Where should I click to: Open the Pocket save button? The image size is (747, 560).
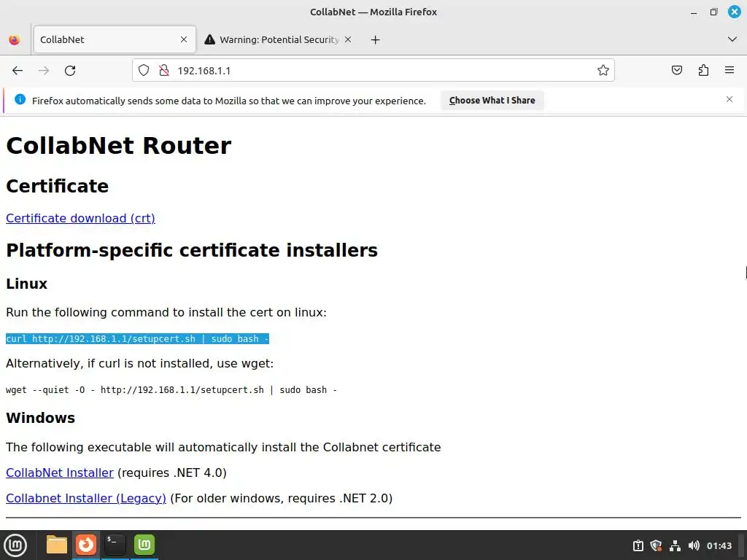pyautogui.click(x=676, y=71)
